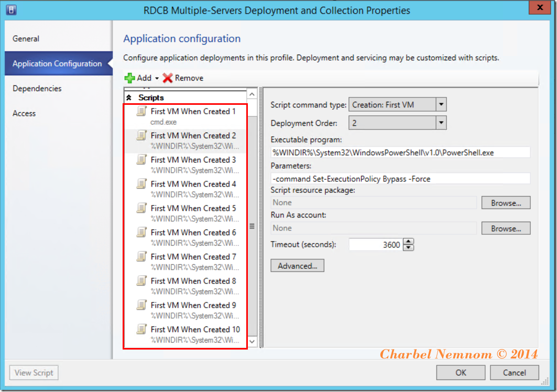
Task: Select the 'First VM When Created 5' label
Action: point(193,208)
